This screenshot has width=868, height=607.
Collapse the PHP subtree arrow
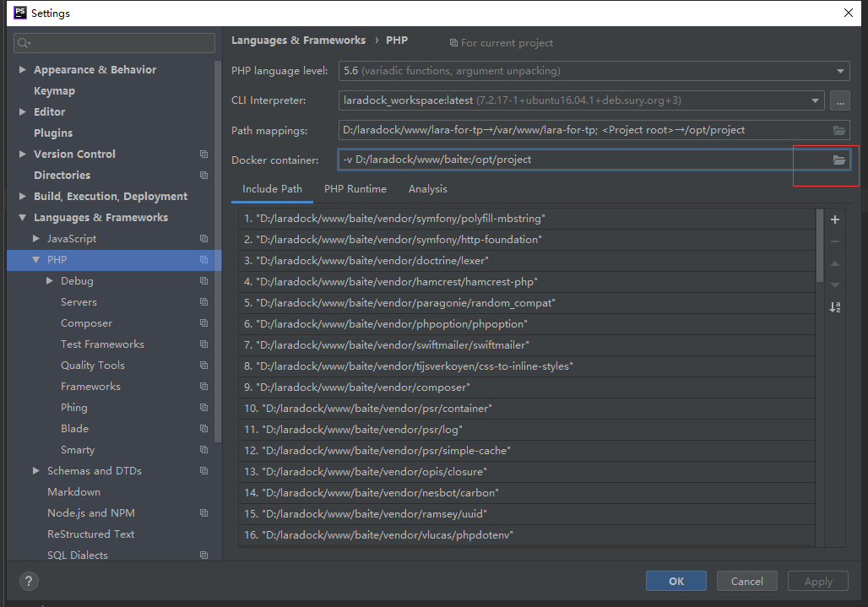pyautogui.click(x=36, y=259)
